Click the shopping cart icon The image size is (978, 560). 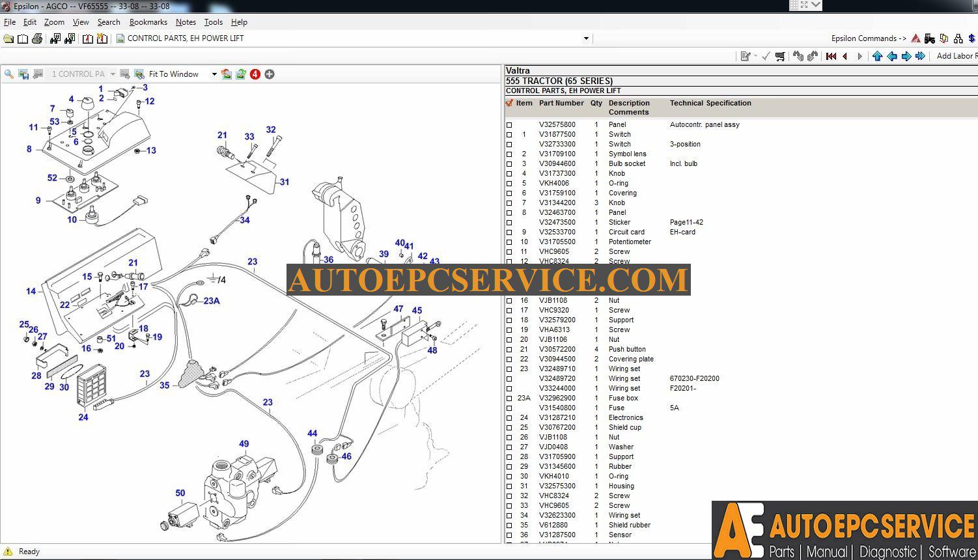click(780, 57)
